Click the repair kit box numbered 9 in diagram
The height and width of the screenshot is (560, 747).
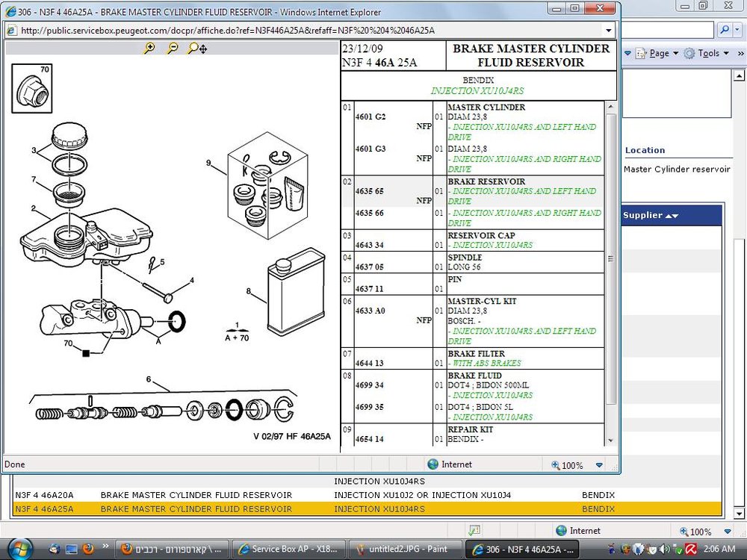(x=267, y=184)
